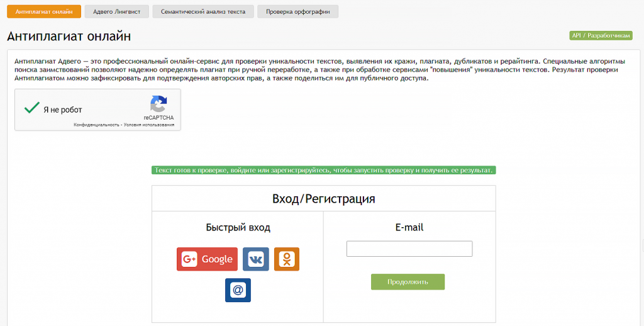Open the "Антиплагиат онлайн" tab

[44, 11]
